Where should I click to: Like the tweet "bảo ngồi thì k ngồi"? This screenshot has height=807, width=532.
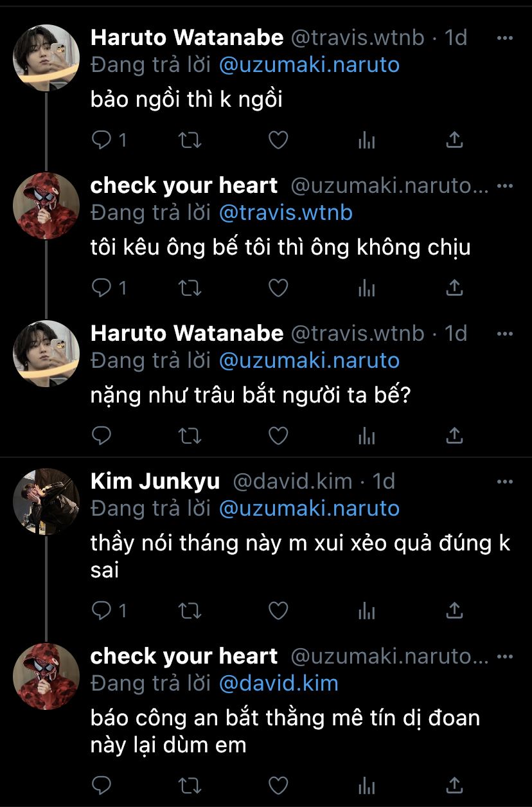278,140
